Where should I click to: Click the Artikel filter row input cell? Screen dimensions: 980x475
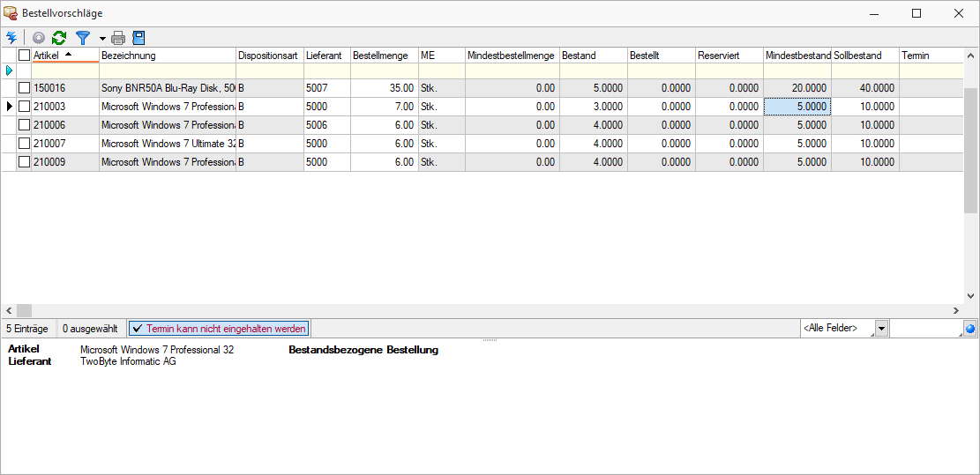(65, 71)
